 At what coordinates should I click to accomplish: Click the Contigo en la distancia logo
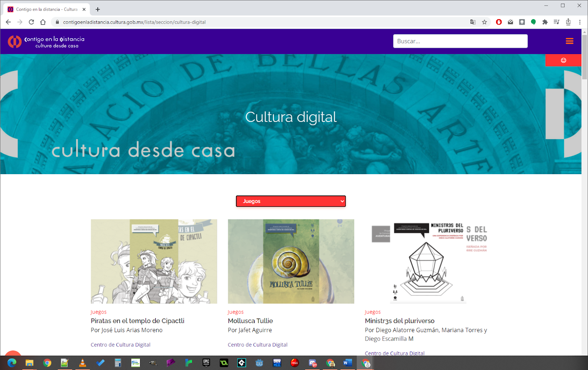(46, 42)
